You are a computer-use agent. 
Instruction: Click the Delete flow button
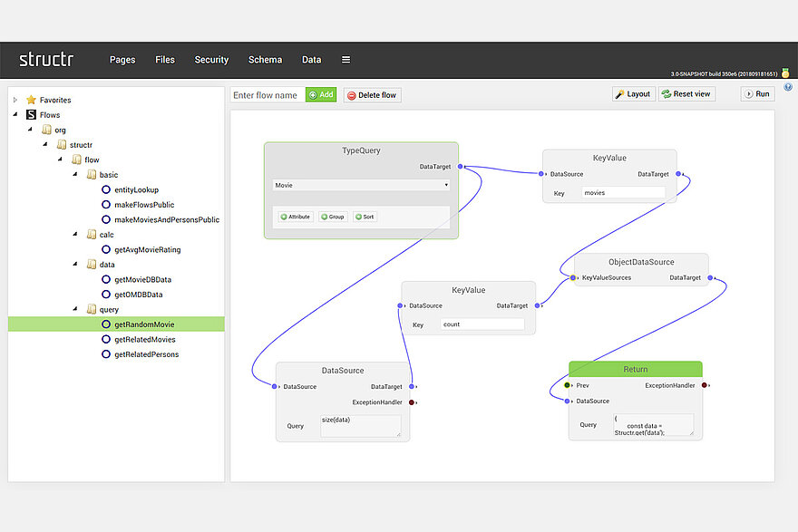(372, 95)
